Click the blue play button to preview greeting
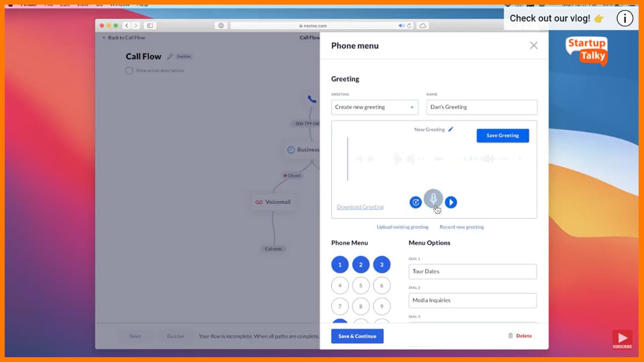Screen dimensions: 644x362 451,202
